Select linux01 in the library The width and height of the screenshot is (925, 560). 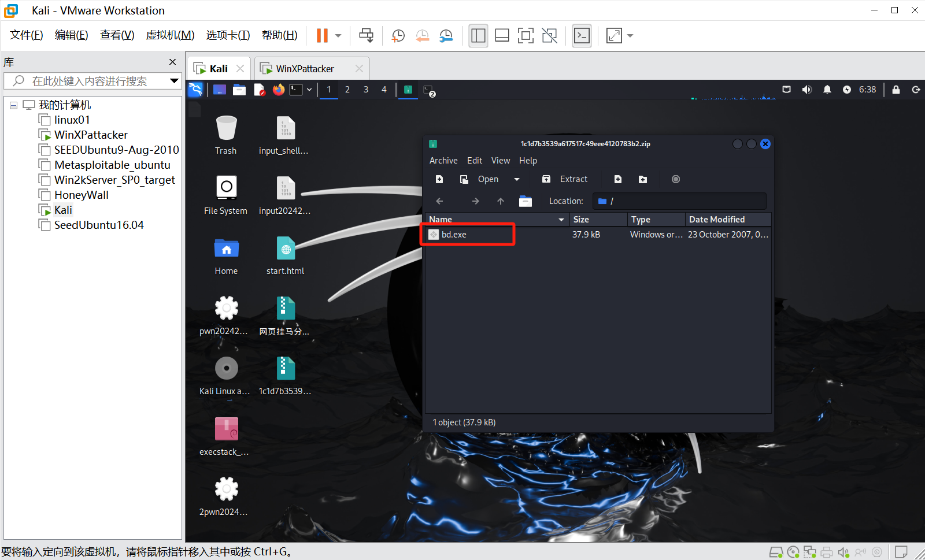tap(72, 120)
